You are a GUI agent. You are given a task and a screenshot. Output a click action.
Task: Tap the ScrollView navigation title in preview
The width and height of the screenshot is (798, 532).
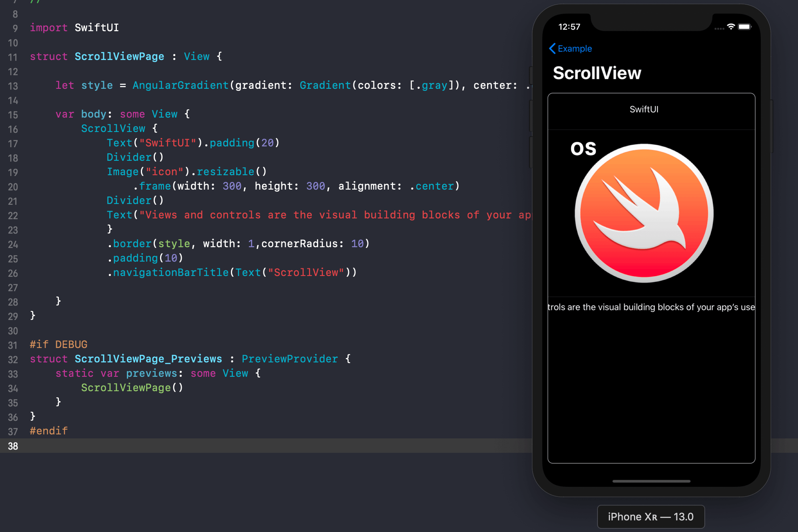[x=597, y=73]
